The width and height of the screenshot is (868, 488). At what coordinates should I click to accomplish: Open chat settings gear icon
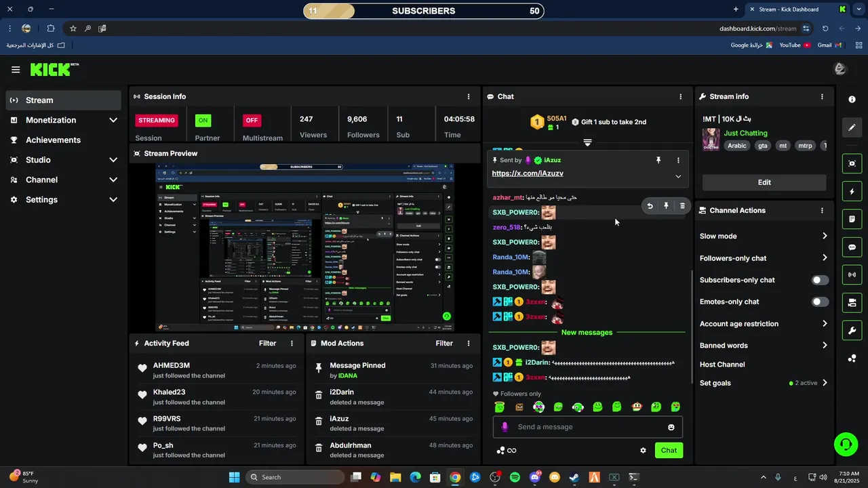point(643,451)
